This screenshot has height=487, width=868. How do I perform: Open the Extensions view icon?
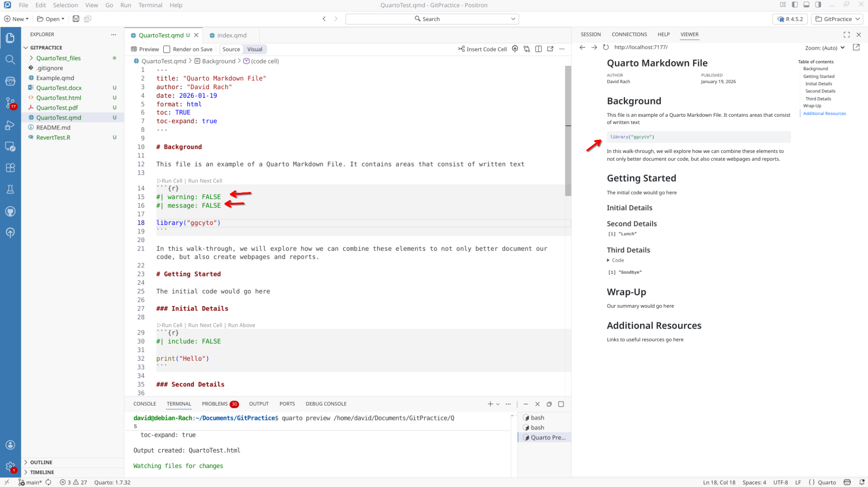pyautogui.click(x=10, y=168)
